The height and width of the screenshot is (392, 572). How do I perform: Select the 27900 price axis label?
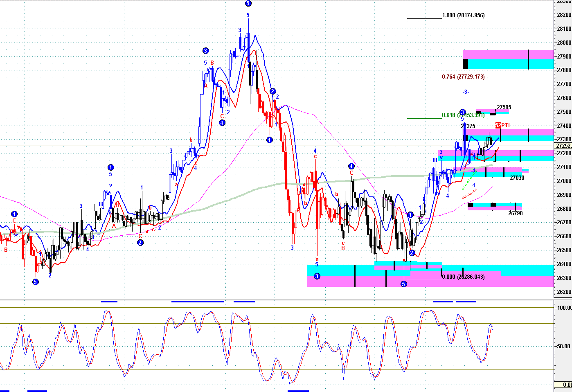click(564, 56)
